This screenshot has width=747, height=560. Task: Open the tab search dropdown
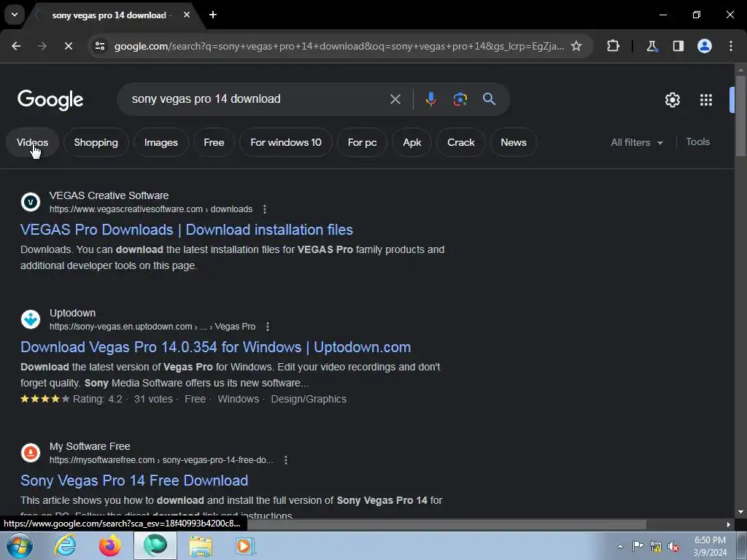[x=15, y=15]
